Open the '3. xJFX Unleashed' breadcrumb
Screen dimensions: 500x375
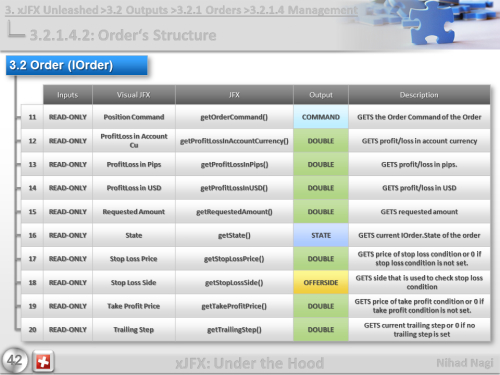click(x=52, y=10)
